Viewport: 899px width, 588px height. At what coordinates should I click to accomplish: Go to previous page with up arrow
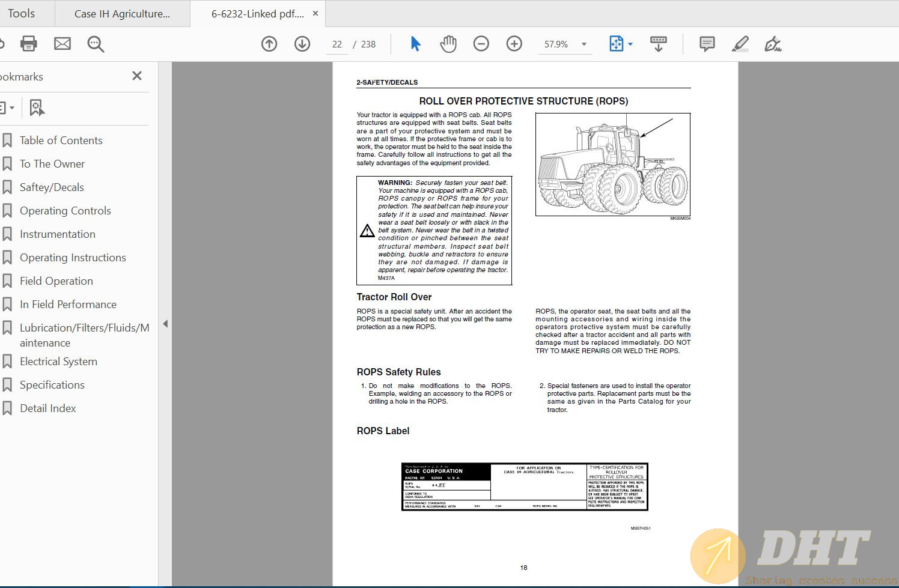tap(269, 44)
